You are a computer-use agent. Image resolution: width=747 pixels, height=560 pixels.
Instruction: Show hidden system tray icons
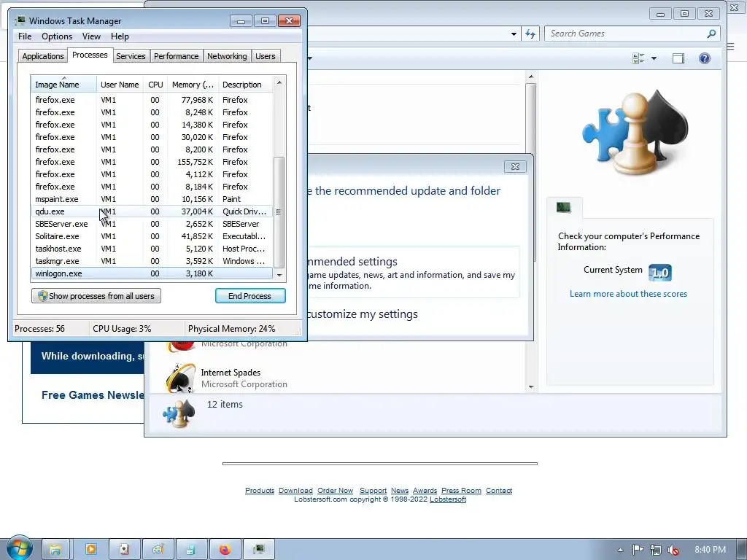[620, 550]
